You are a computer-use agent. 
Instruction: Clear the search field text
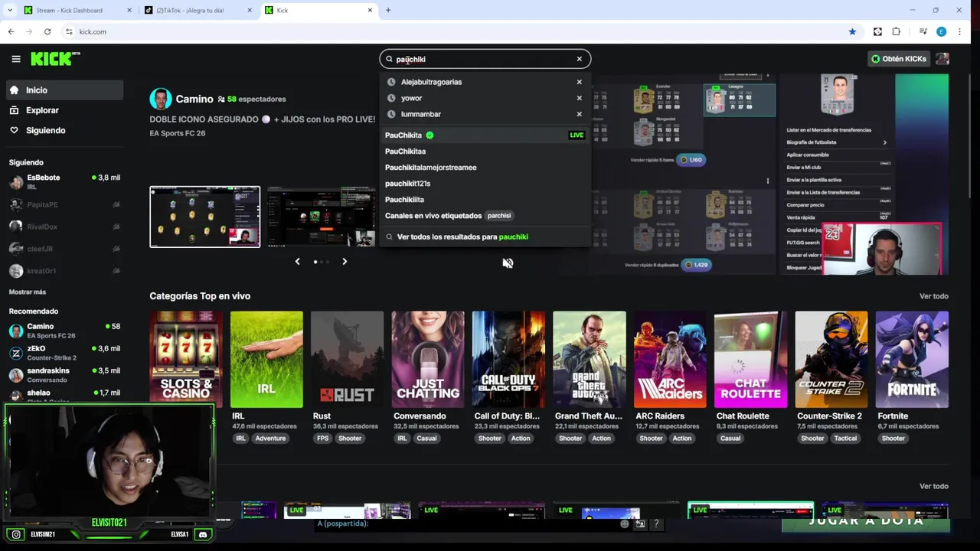580,59
